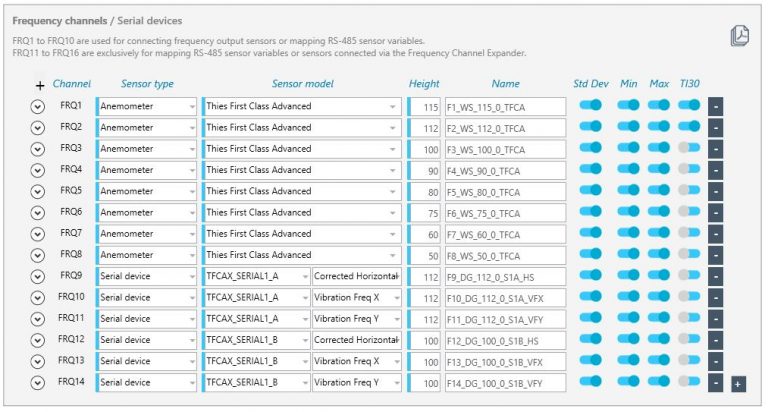
Task: Open Sensor type dropdown for FRQ4
Action: [x=148, y=170]
